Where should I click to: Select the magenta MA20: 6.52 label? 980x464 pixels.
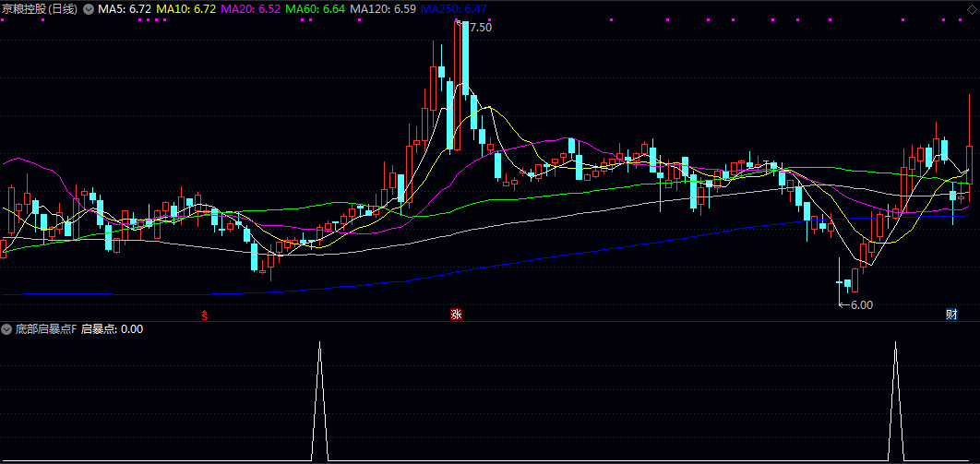[251, 9]
